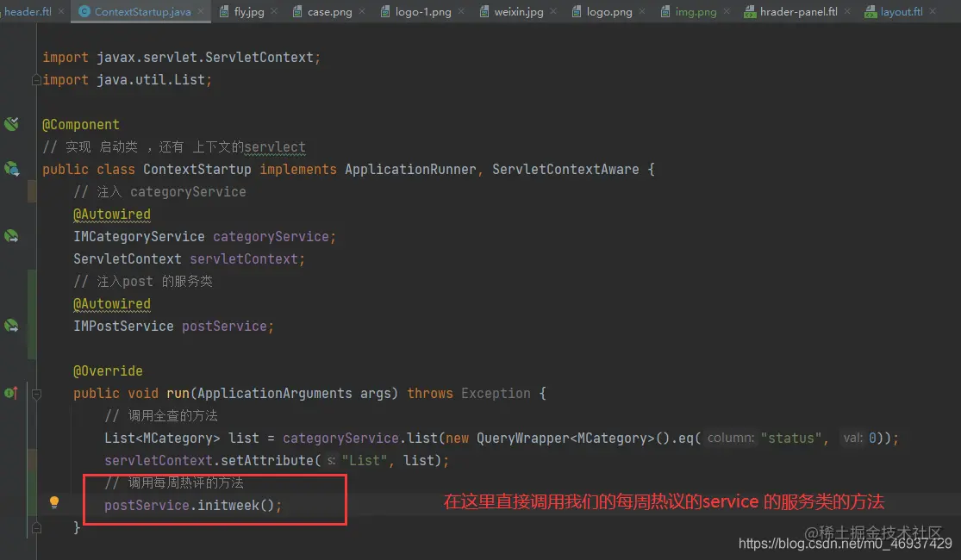The image size is (961, 560).
Task: Click the ServletContextAware interface name
Action: [565, 169]
